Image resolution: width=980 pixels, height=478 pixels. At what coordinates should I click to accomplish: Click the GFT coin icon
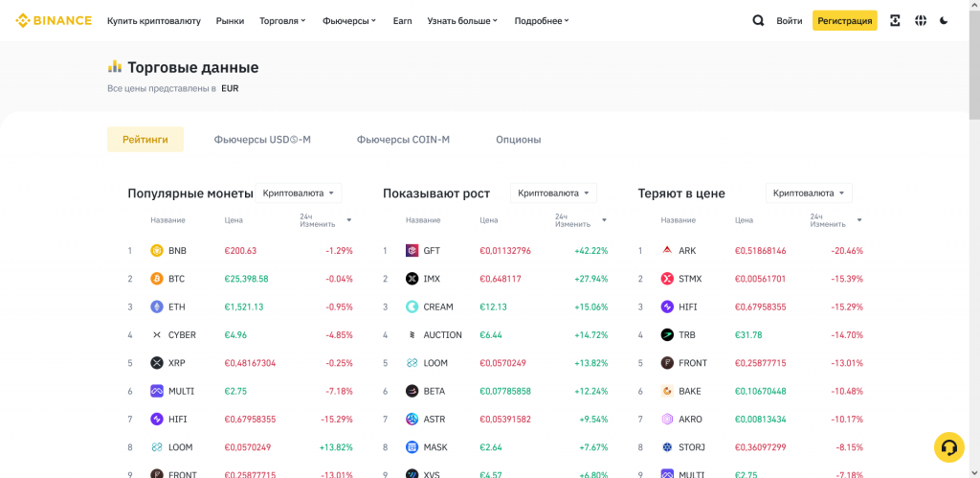tap(412, 250)
